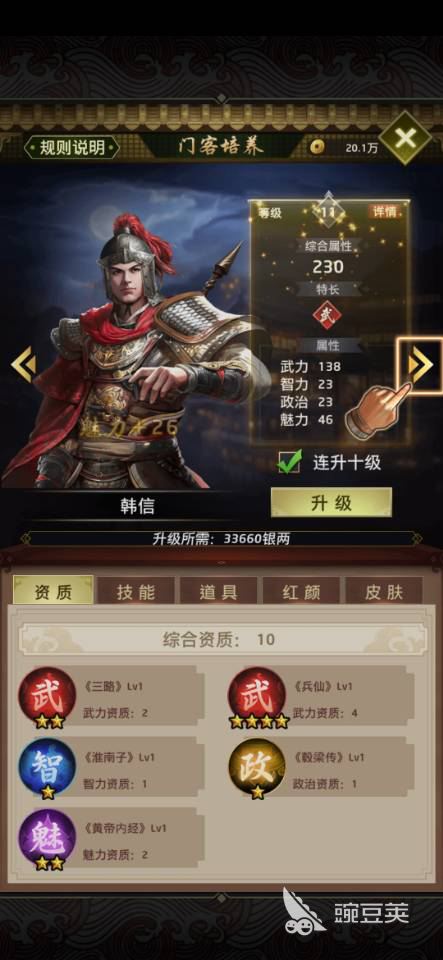443x960 pixels.
Task: Click the red 武 icon for 三略
Action: (47, 697)
